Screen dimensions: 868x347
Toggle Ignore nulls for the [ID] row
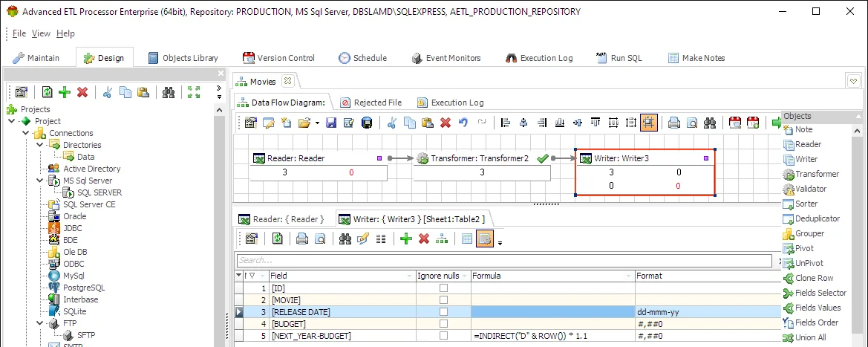point(443,288)
